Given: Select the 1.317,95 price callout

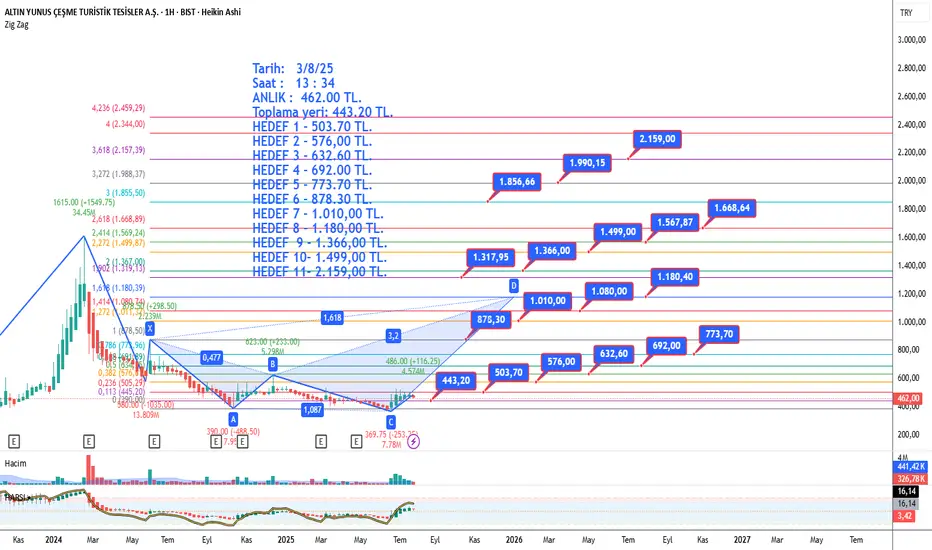Looking at the screenshot, I should coord(490,257).
